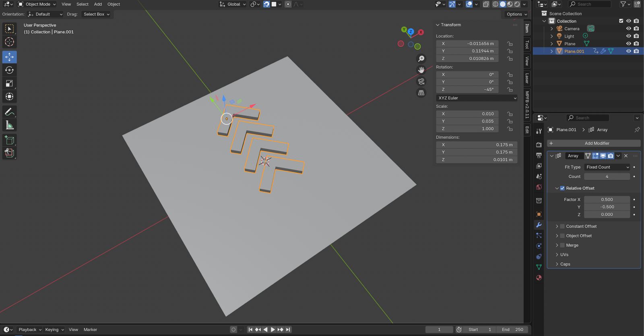
Task: Expand the Caps section
Action: (565, 264)
